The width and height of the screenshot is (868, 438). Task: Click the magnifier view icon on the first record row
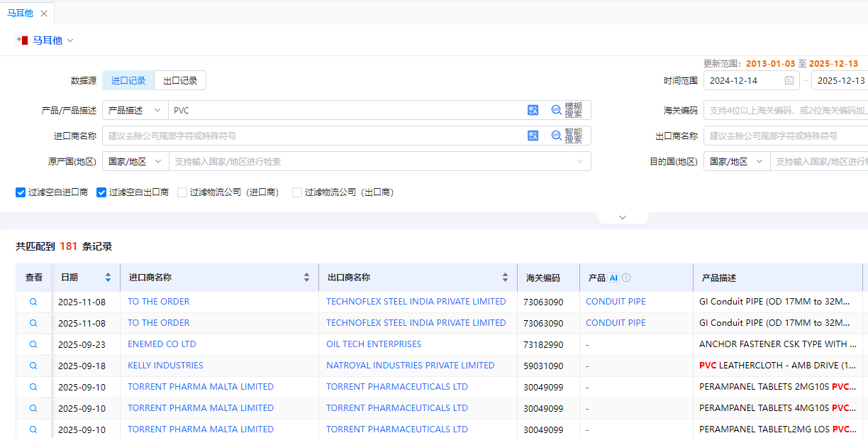click(x=33, y=301)
